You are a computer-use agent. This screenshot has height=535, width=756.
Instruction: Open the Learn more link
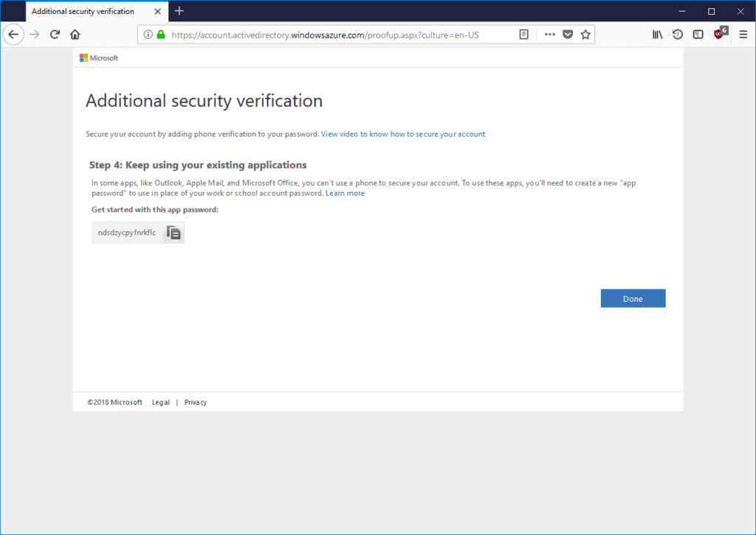pyautogui.click(x=345, y=193)
